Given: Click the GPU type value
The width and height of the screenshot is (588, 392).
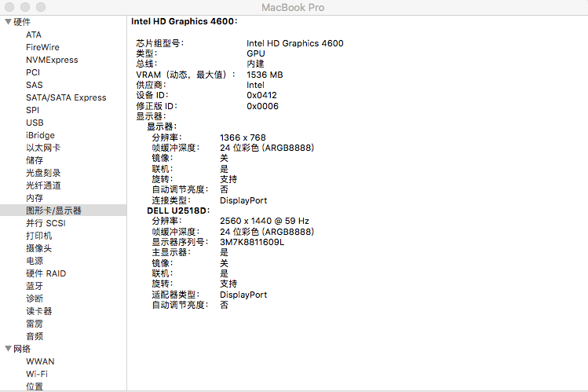Looking at the screenshot, I should point(256,53).
